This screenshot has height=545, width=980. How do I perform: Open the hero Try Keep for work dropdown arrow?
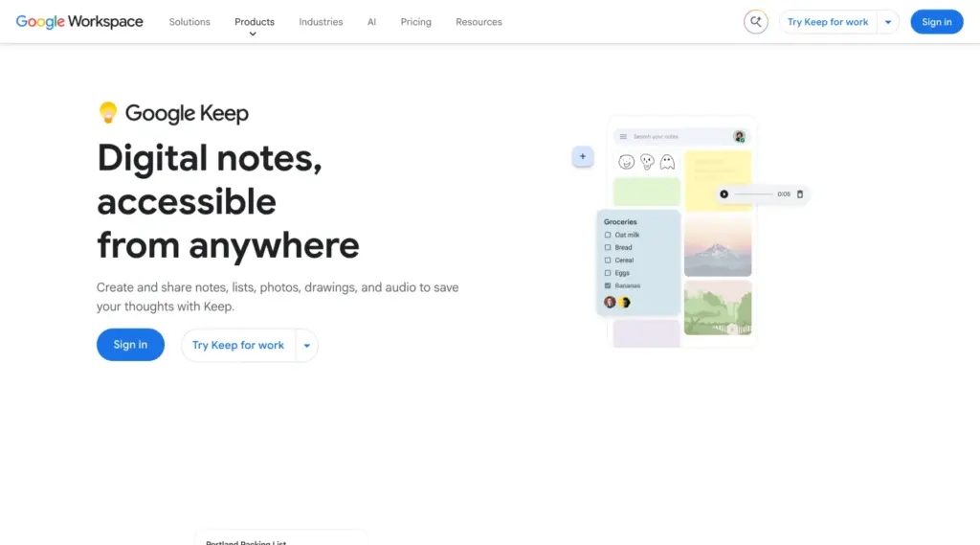(306, 346)
